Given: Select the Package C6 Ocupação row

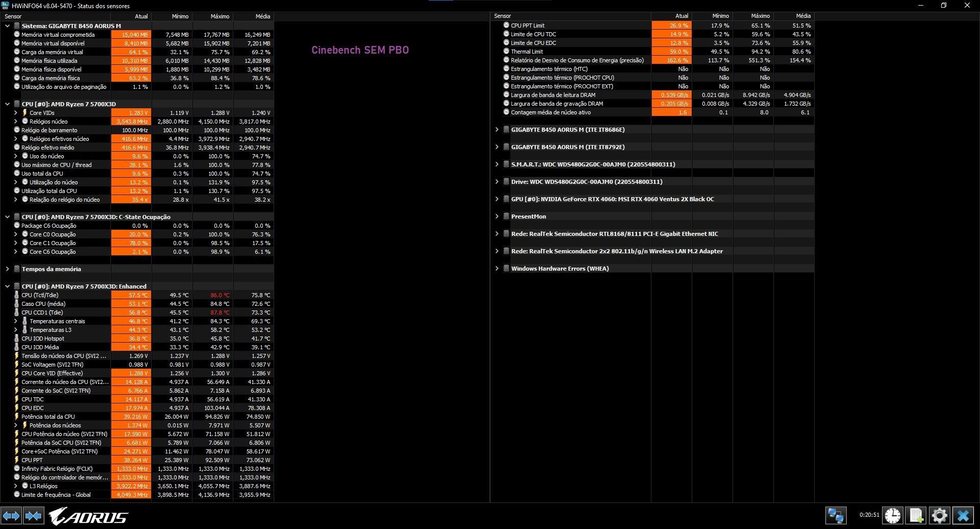Looking at the screenshot, I should tap(137, 226).
